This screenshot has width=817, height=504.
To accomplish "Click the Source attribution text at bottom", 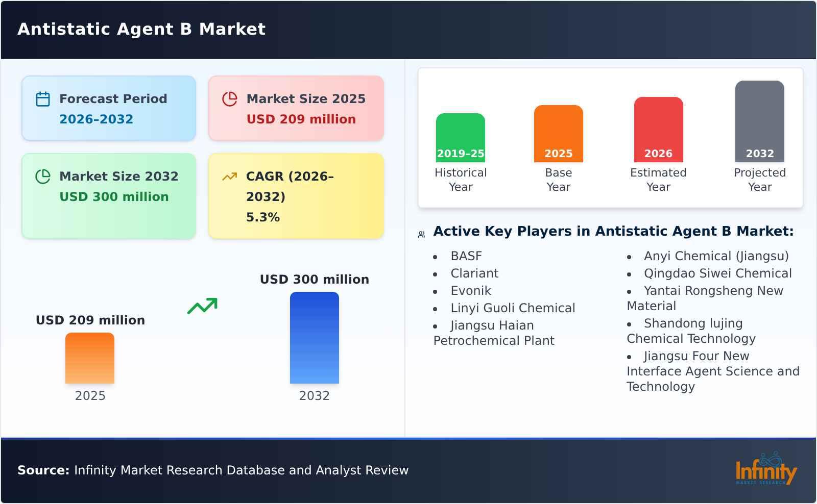I will click(x=213, y=470).
